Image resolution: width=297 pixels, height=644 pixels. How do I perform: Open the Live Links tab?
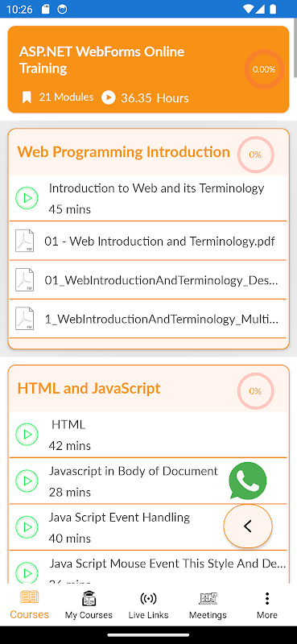148,605
